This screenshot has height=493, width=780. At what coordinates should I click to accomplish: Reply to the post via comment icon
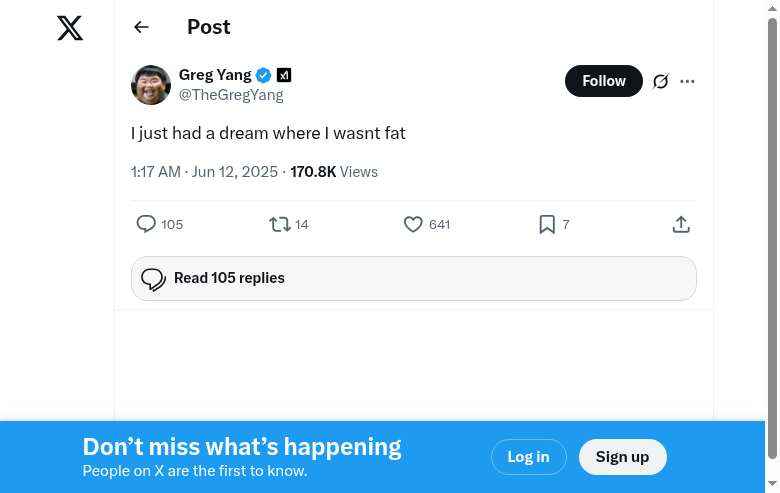tap(146, 224)
